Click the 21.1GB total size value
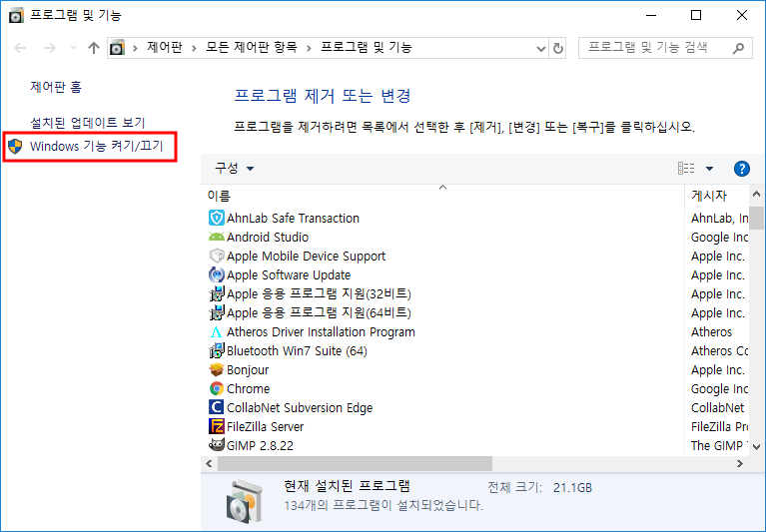Screen dimensions: 766x532 point(572,488)
